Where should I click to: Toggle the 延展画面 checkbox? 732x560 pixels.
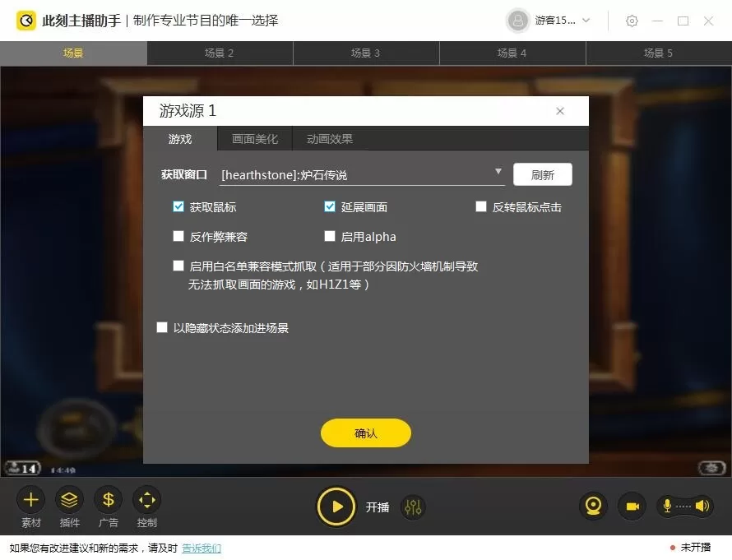click(x=330, y=206)
